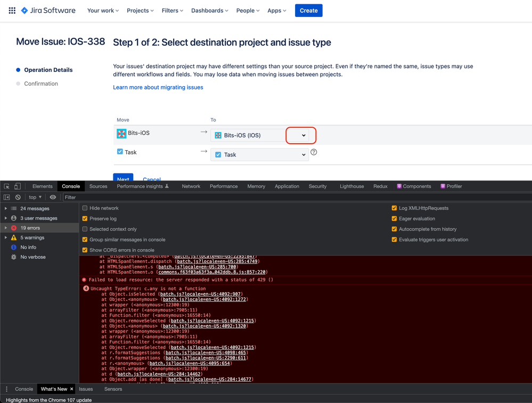532x403 pixels.
Task: Switch to the Network tab
Action: click(191, 186)
